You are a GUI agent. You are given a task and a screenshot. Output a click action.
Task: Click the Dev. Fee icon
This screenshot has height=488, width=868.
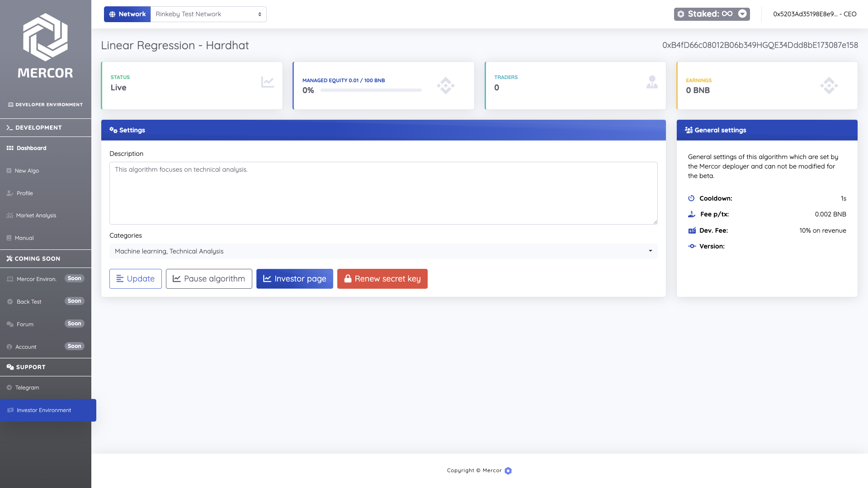[692, 230]
